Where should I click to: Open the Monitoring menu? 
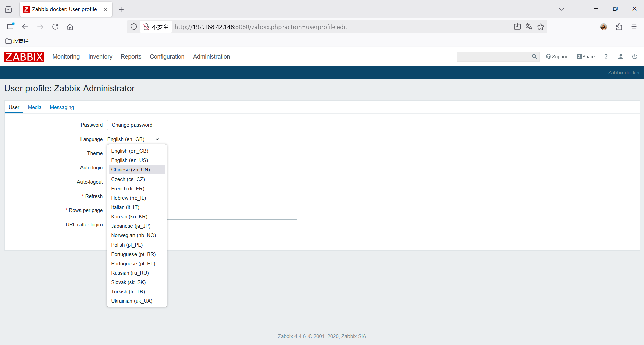point(66,57)
